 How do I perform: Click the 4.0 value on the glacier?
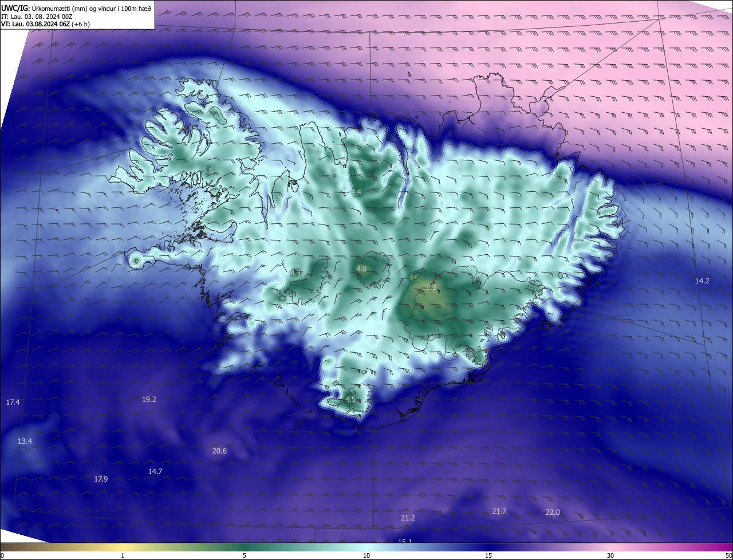pos(361,269)
